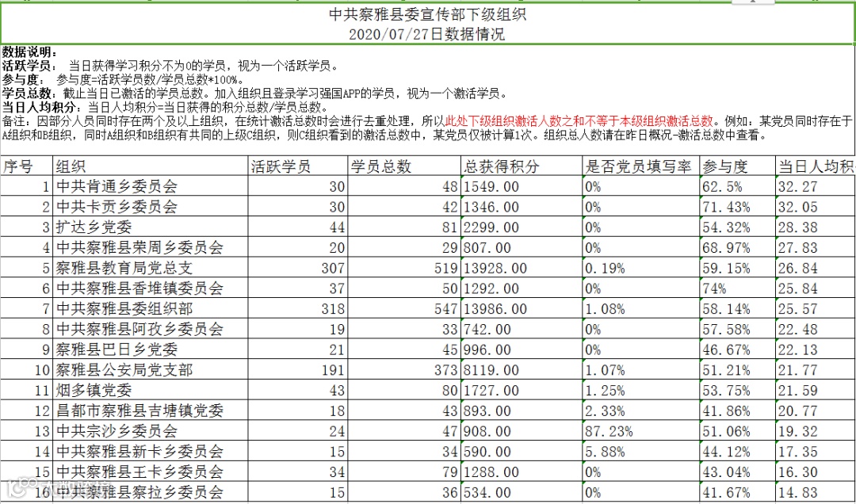This screenshot has height=504, width=856.
Task: Click the cell 中共宗沙乡委员会
Action: [x=151, y=431]
